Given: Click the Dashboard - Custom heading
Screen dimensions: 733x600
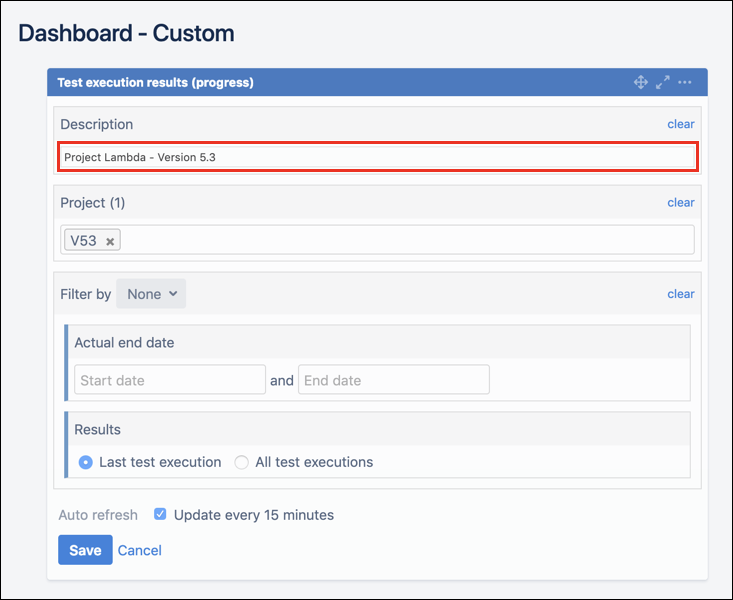Looking at the screenshot, I should [126, 33].
